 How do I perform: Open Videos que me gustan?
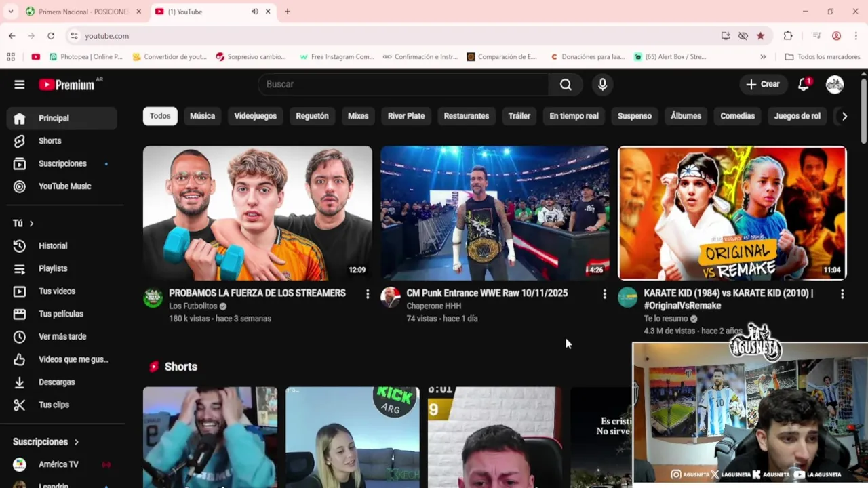pyautogui.click(x=62, y=359)
